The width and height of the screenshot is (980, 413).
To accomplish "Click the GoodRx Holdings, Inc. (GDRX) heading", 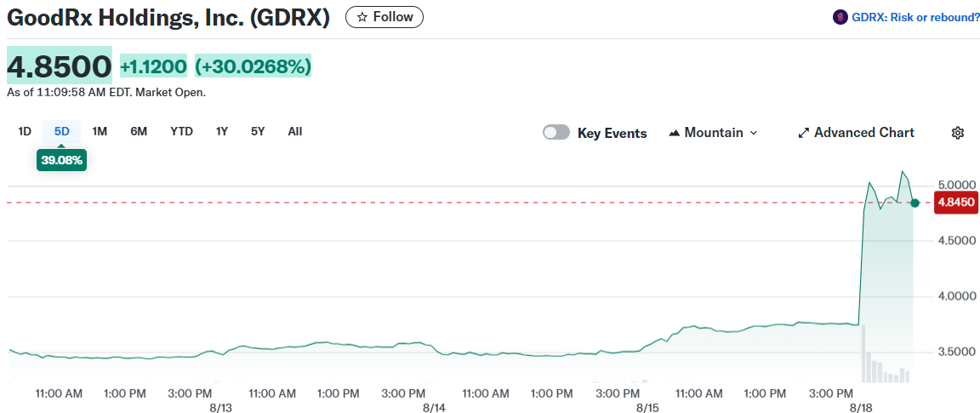I will (x=168, y=18).
